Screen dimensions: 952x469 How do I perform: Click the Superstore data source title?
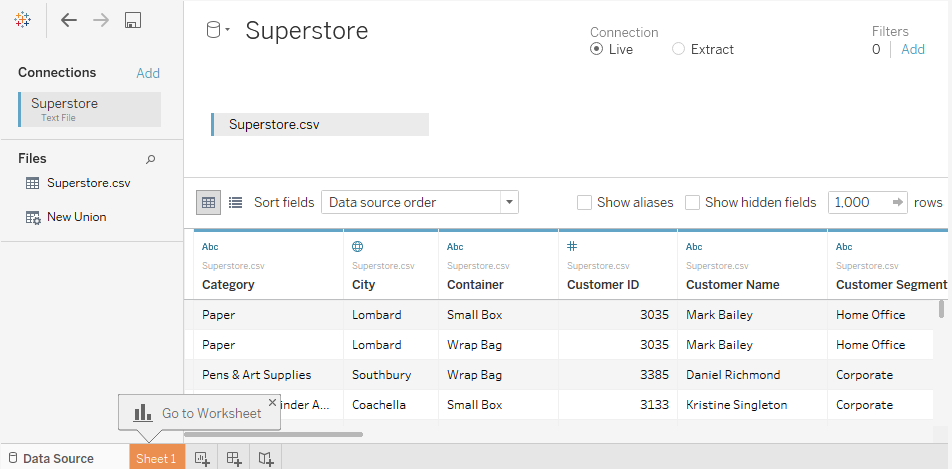[307, 30]
